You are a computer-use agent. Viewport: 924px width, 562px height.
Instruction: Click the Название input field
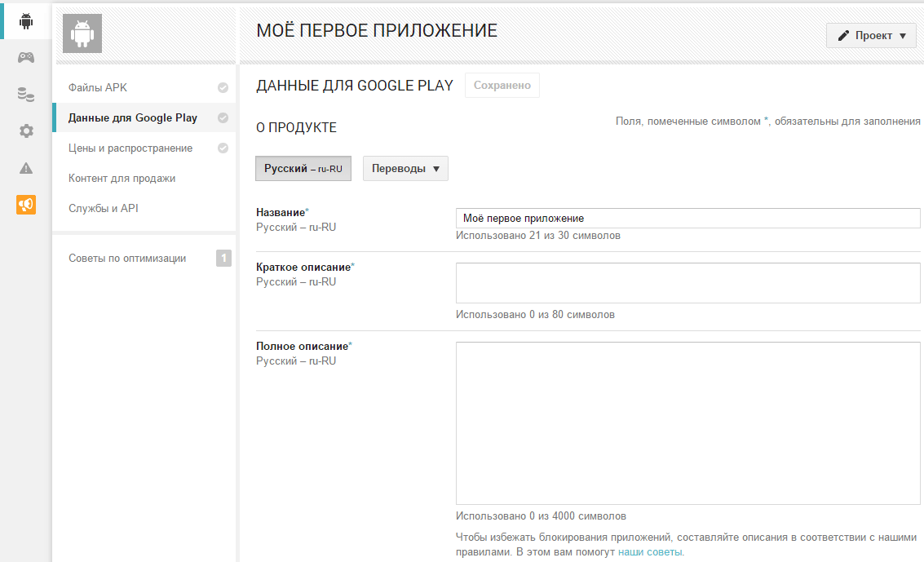pos(687,218)
